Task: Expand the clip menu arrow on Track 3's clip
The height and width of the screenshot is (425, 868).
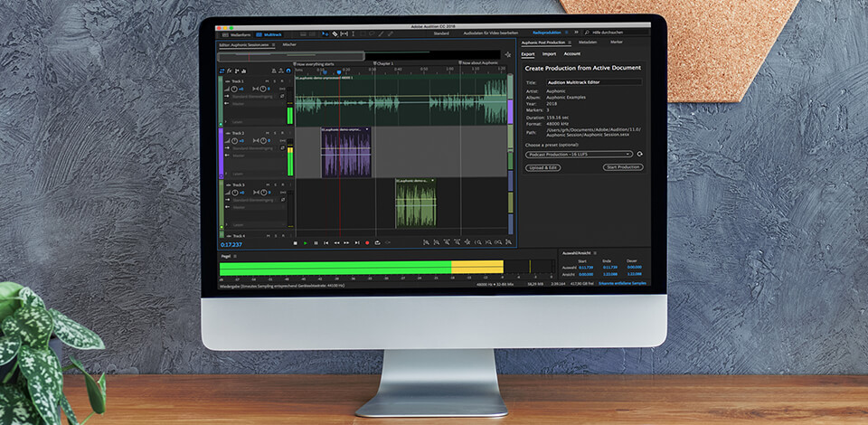Action: pyautogui.click(x=369, y=129)
